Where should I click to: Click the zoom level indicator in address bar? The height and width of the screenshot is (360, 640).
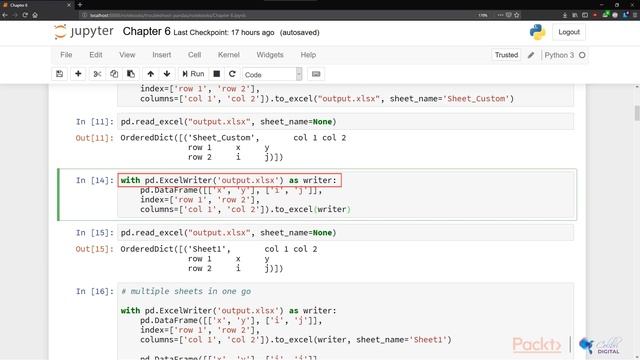483,15
